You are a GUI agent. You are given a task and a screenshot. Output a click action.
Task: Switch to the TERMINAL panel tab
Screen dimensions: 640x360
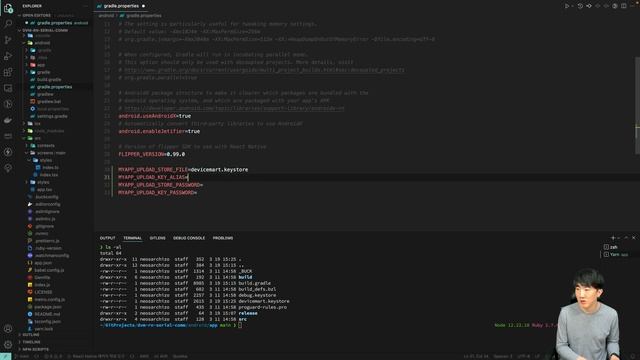133,238
